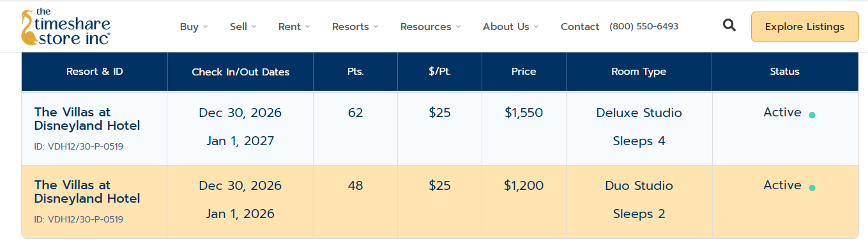Click The Timeshare Store logo
The height and width of the screenshot is (250, 868).
[66, 27]
